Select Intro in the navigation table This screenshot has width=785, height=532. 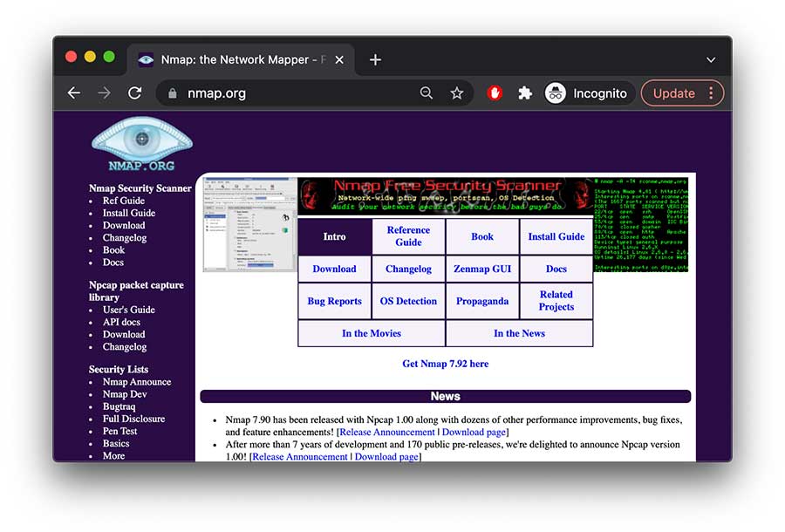pos(334,236)
